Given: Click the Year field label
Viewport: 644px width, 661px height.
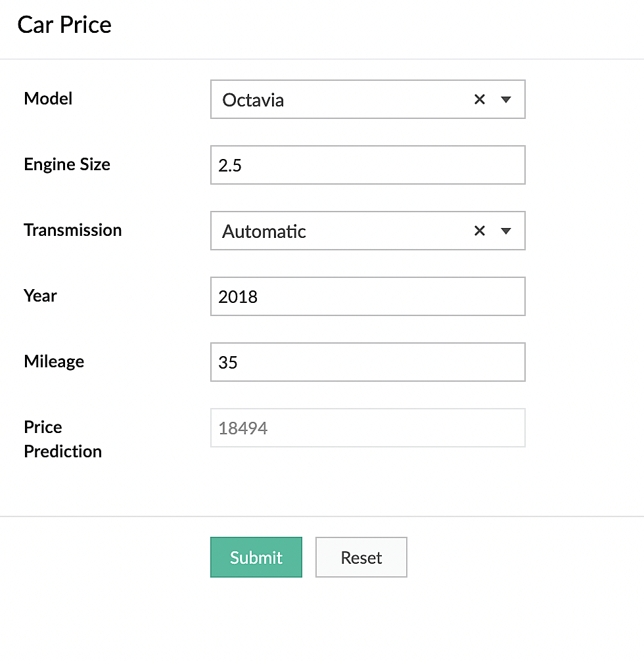Looking at the screenshot, I should click(40, 296).
